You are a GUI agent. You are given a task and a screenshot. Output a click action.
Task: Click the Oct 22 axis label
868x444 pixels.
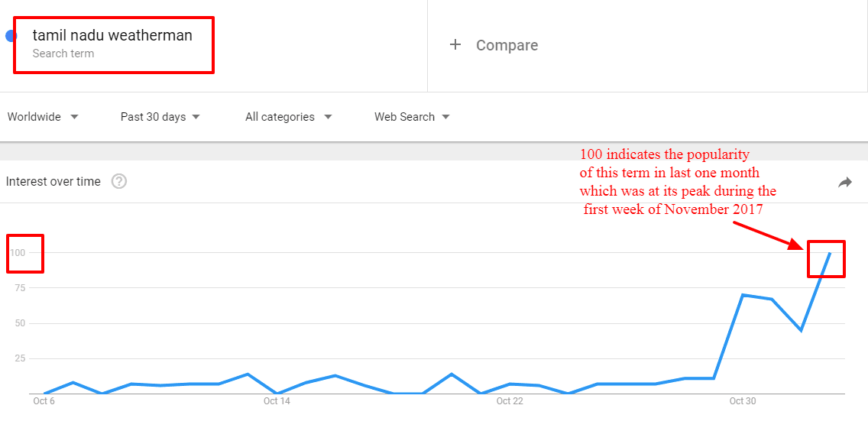(x=510, y=400)
